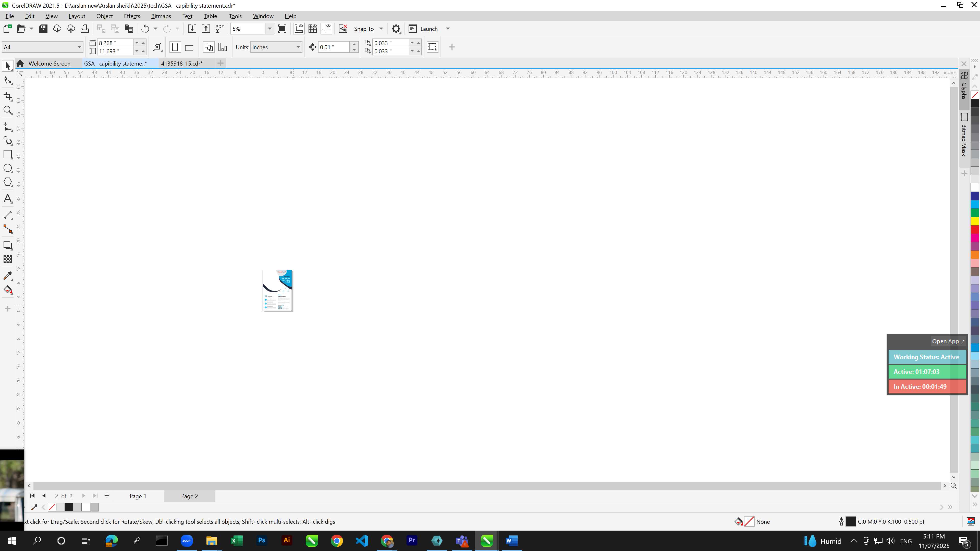Select the Transparency tool
This screenshot has width=980, height=551.
pyautogui.click(x=8, y=259)
